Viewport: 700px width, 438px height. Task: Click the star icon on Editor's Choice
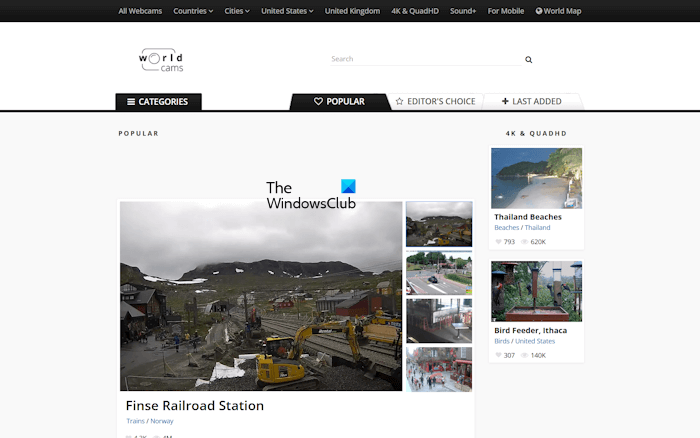click(x=400, y=101)
